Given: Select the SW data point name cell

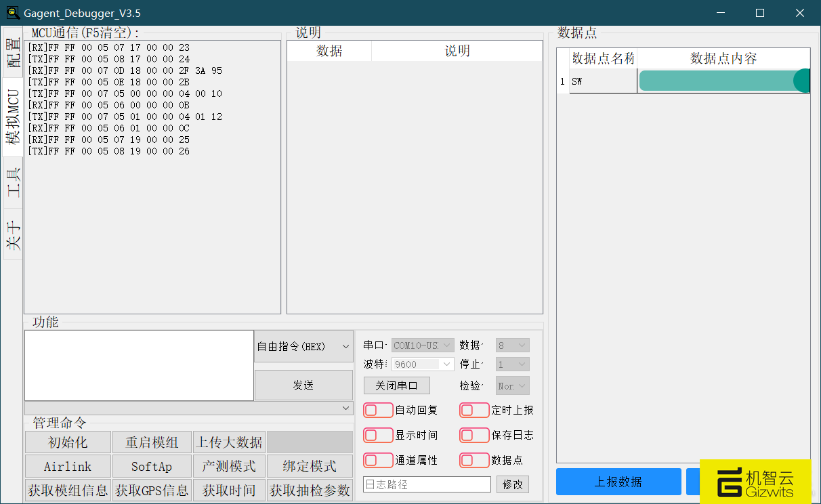Looking at the screenshot, I should point(603,81).
